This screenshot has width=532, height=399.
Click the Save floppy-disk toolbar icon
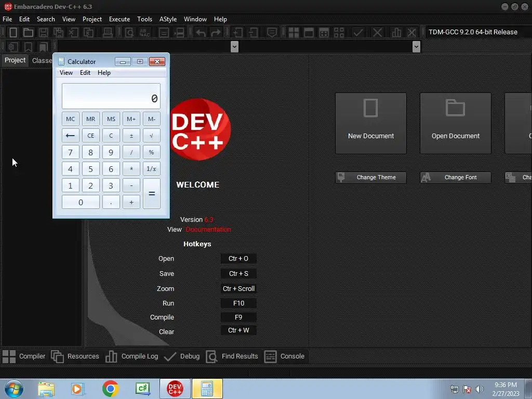click(x=43, y=32)
